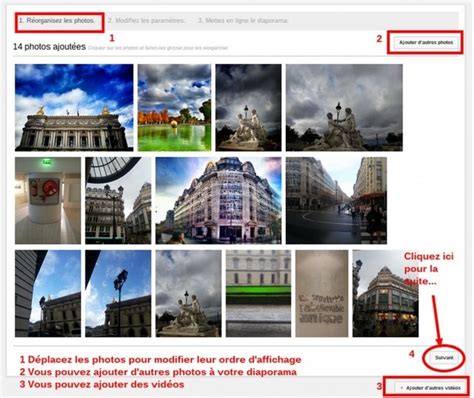Select the wide corner Haussmann building photo

(219, 201)
